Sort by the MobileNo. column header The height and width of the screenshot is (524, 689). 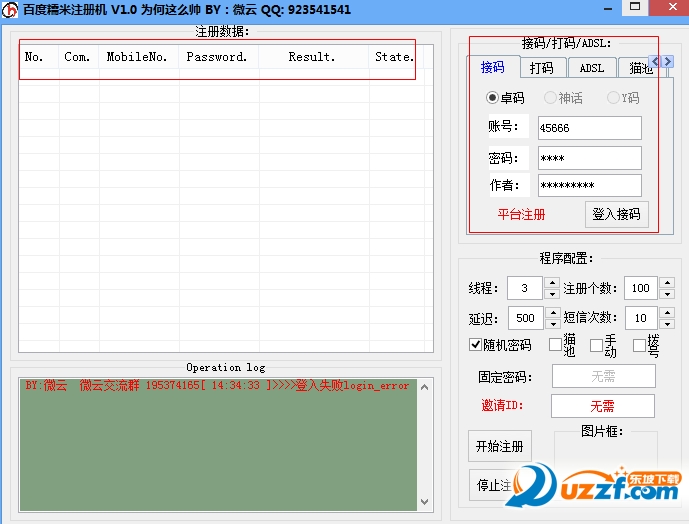point(139,57)
